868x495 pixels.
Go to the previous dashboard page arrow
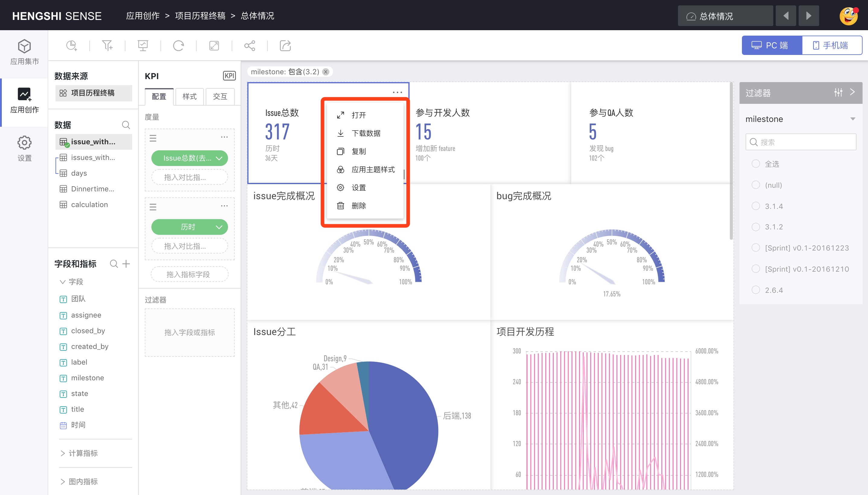coord(786,16)
